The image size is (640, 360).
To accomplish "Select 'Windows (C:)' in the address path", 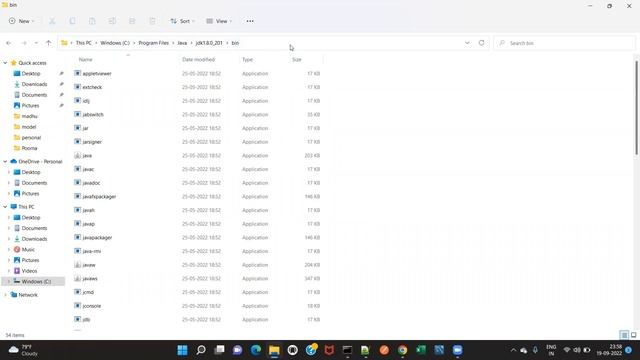I will (115, 43).
